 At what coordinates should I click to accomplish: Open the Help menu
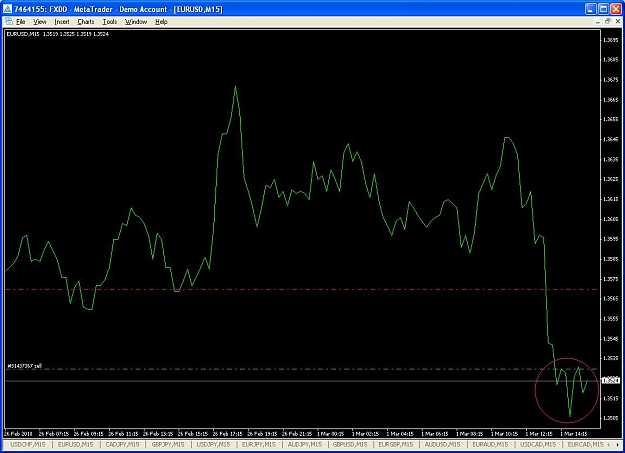[x=161, y=22]
